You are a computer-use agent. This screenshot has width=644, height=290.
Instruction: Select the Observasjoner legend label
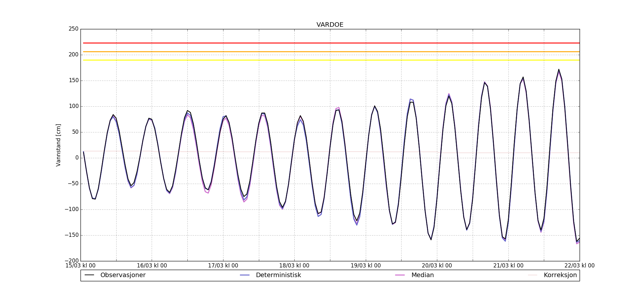[x=123, y=275]
